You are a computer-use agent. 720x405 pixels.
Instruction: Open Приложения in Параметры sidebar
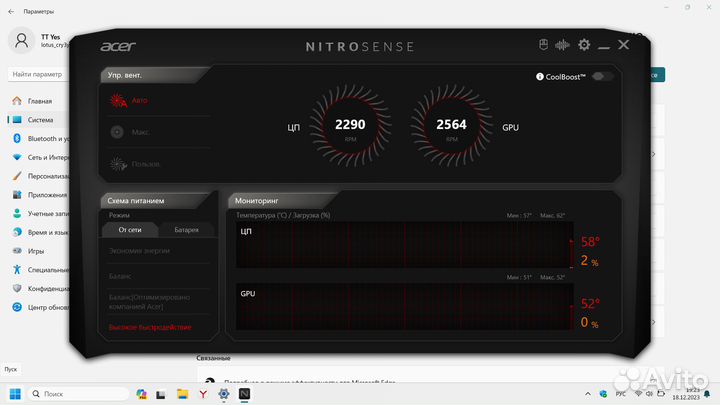click(x=39, y=195)
